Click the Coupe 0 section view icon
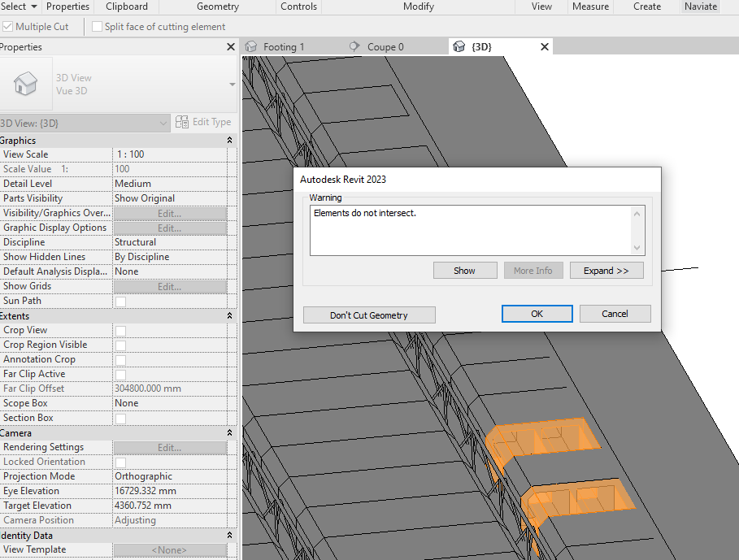 (355, 46)
